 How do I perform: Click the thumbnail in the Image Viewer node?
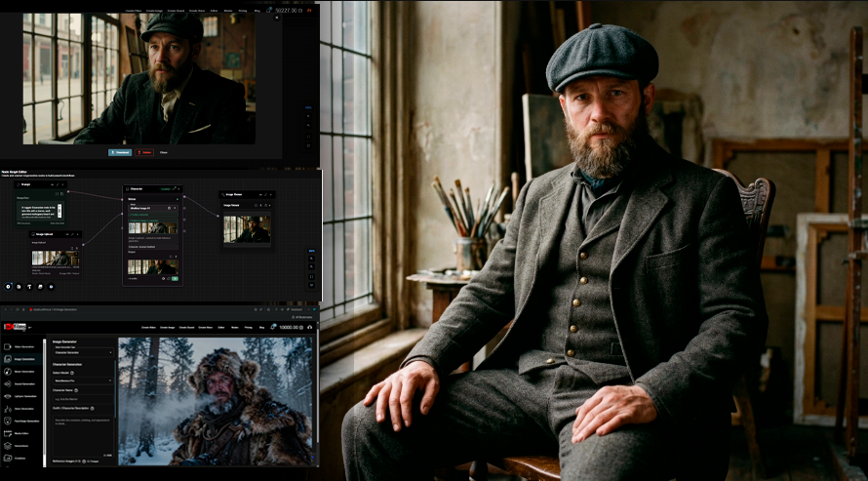247,229
